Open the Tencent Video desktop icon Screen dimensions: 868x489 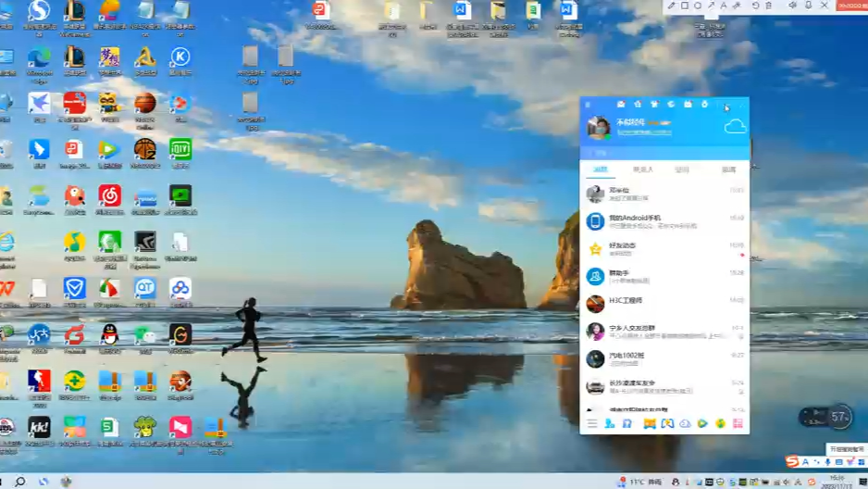coord(109,149)
